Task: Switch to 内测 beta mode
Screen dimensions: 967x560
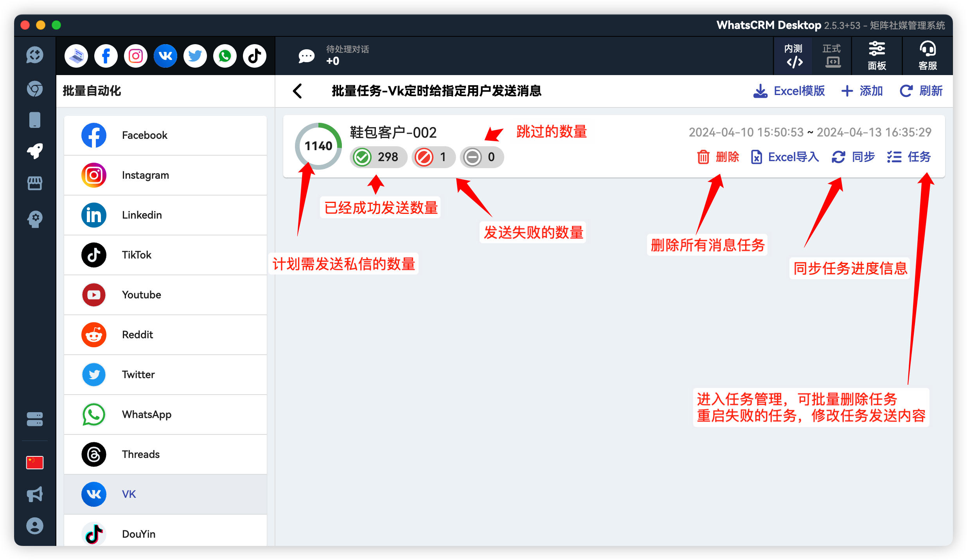Action: pos(793,56)
